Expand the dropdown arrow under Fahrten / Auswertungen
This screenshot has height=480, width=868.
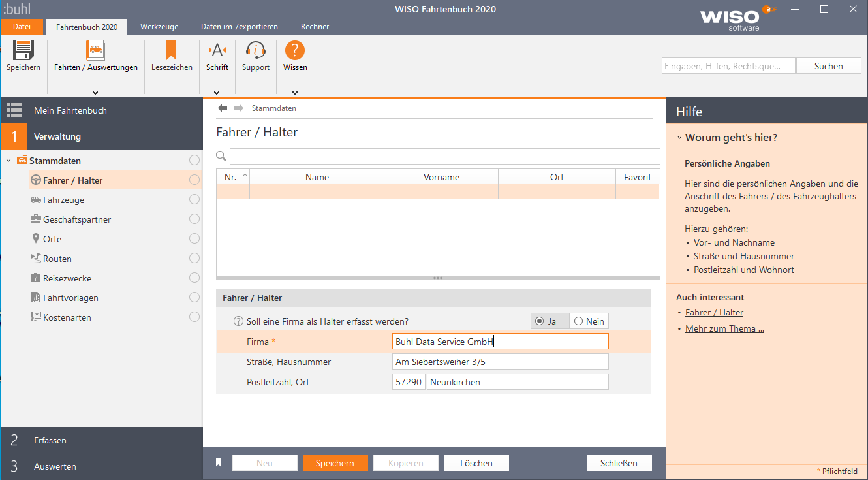tap(95, 93)
